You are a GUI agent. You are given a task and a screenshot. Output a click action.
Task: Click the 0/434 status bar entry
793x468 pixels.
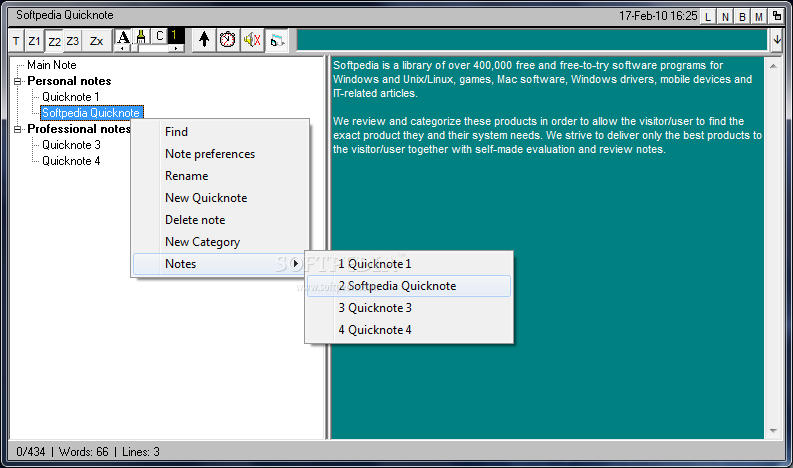pyautogui.click(x=30, y=452)
